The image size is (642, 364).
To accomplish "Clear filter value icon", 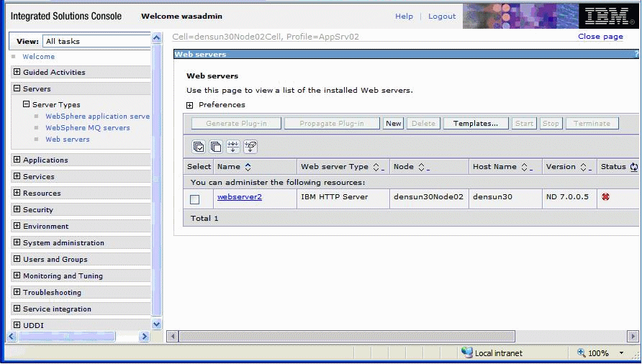I will click(x=250, y=147).
